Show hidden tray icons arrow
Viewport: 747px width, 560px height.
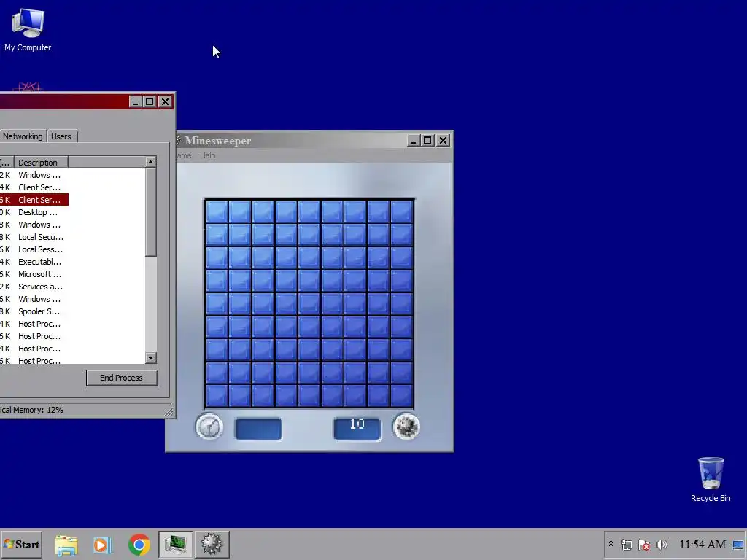coord(611,544)
